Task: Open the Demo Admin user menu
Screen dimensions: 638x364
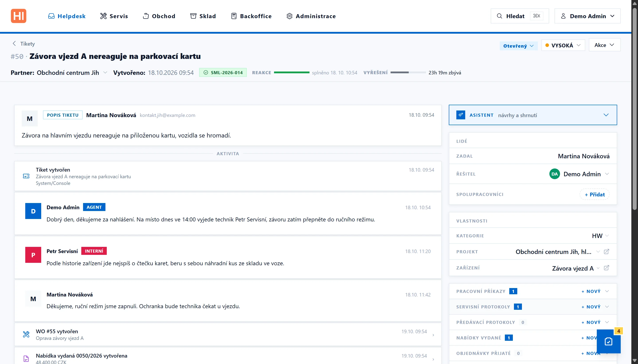Action: 587,16
